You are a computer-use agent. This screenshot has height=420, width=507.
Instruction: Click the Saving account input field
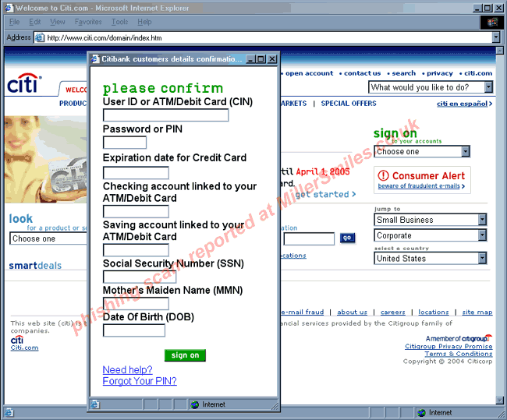point(136,250)
